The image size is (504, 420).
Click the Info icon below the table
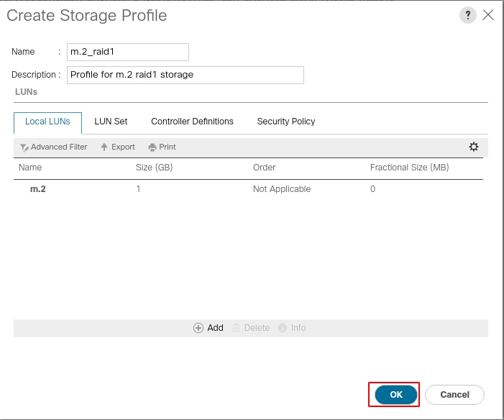[283, 328]
